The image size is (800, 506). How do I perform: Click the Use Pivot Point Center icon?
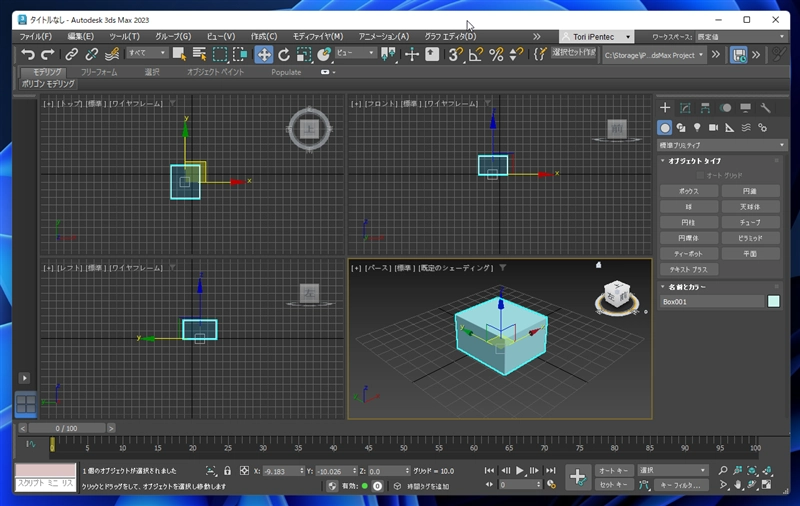(x=388, y=54)
